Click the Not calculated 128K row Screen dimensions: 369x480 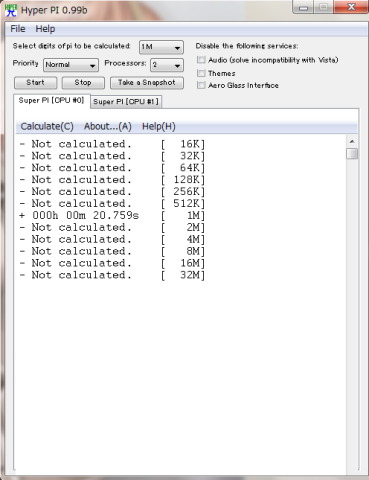click(x=112, y=180)
